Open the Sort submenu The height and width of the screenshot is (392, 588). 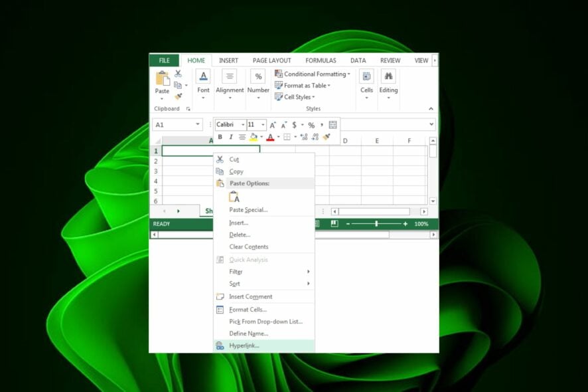[x=264, y=284]
